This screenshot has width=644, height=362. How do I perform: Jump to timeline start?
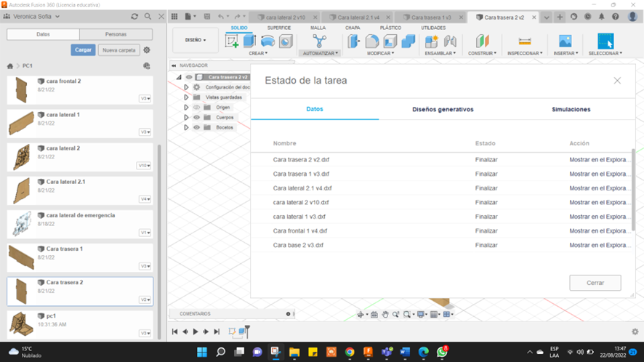click(174, 331)
